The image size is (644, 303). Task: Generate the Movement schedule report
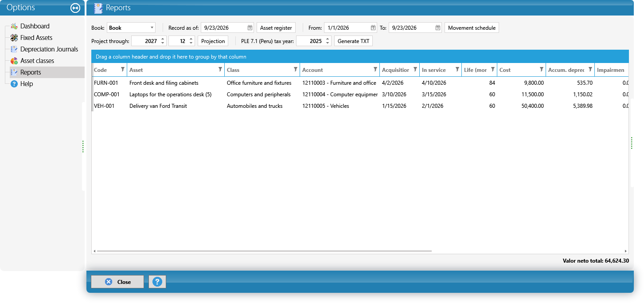(x=472, y=28)
